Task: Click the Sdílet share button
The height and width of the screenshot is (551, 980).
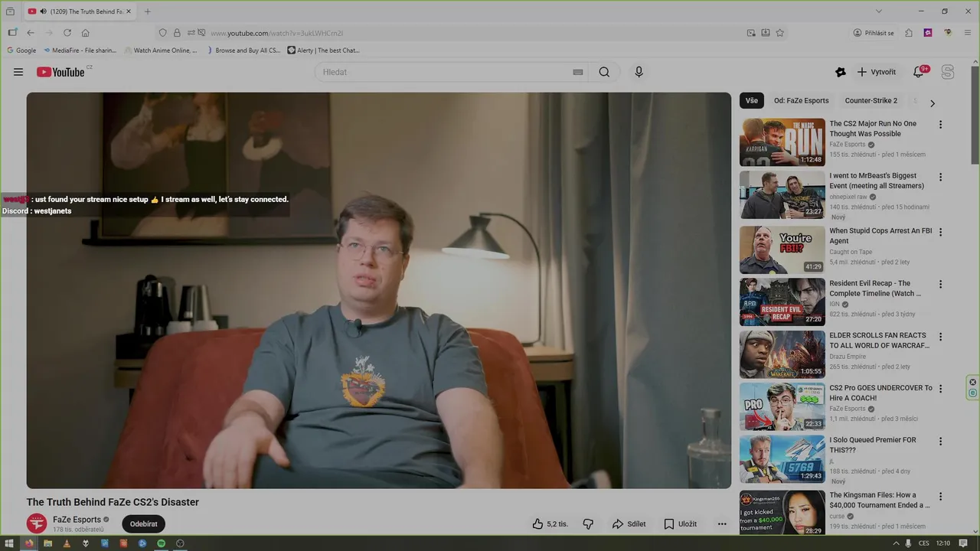Action: [x=629, y=524]
